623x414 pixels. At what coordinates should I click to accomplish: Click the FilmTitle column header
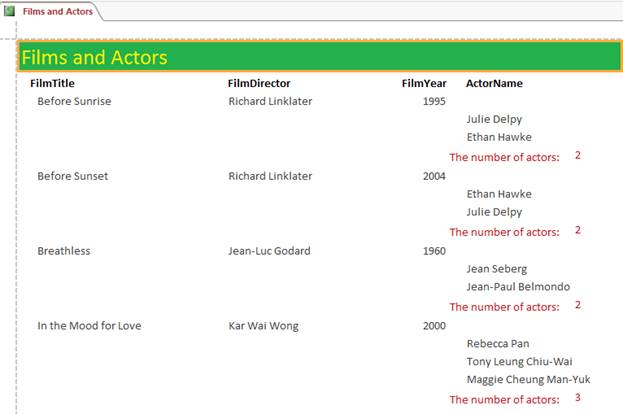pyautogui.click(x=52, y=83)
